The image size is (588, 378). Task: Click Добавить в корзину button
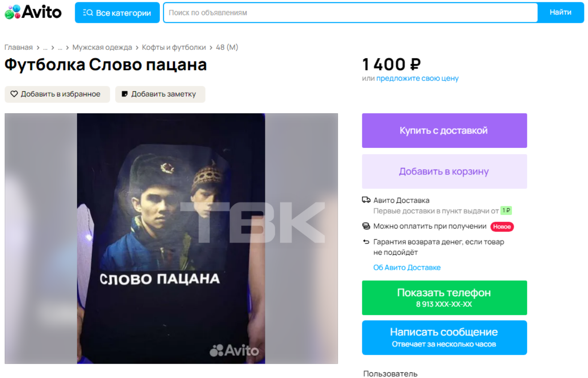[444, 171]
